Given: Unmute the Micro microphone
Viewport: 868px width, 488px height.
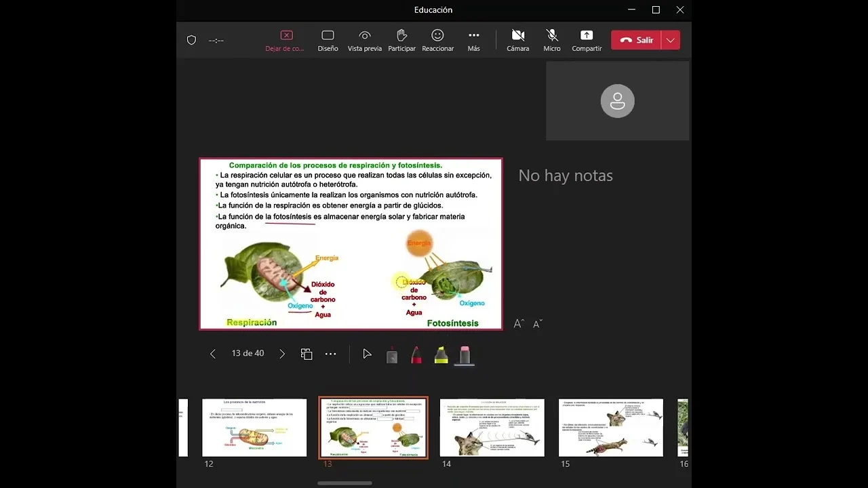Looking at the screenshot, I should 552,40.
